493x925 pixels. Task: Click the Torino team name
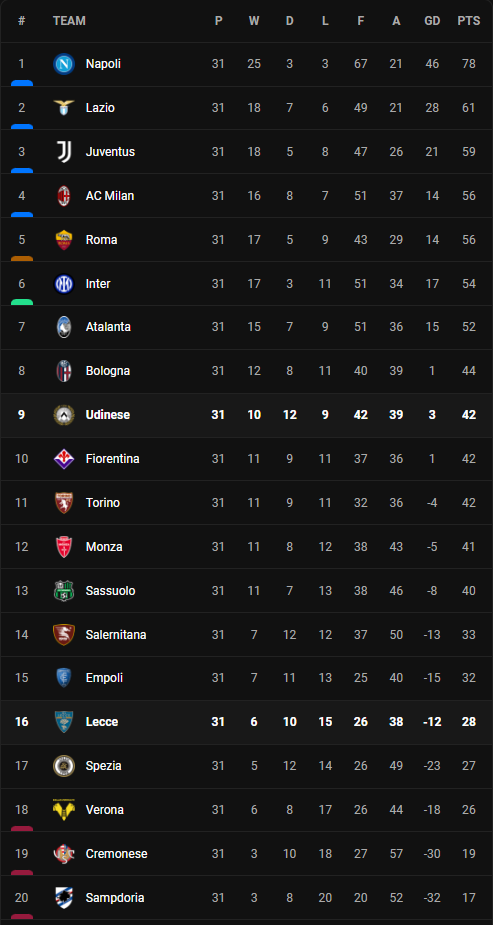click(103, 503)
